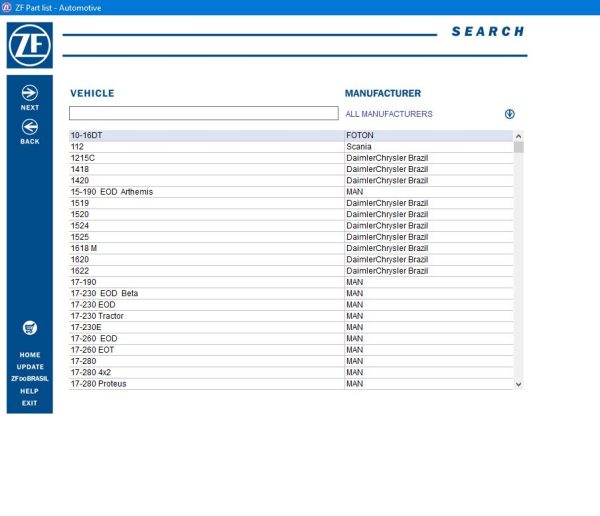600x516 pixels.
Task: Select vehicle row 1524
Action: [291, 226]
